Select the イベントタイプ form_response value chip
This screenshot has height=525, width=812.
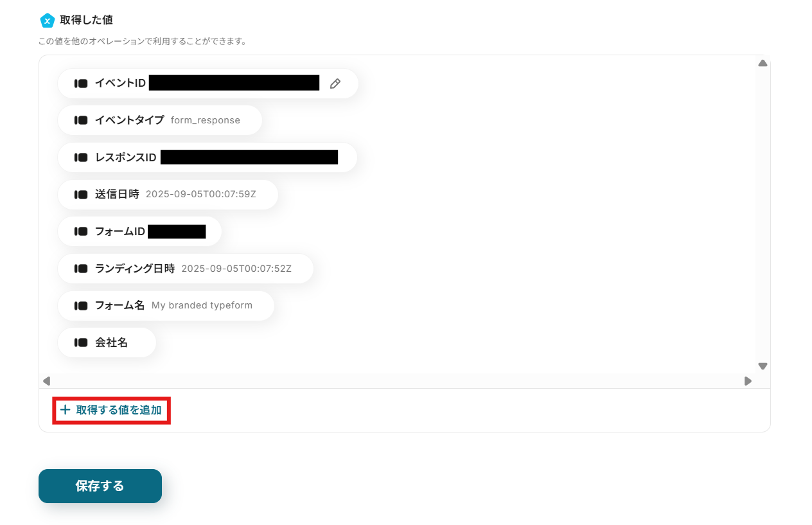160,120
